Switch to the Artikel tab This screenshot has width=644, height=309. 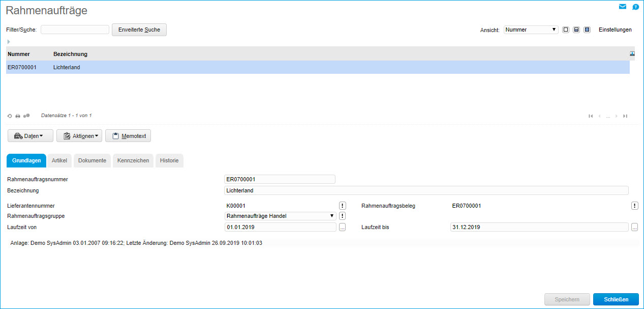(x=59, y=160)
